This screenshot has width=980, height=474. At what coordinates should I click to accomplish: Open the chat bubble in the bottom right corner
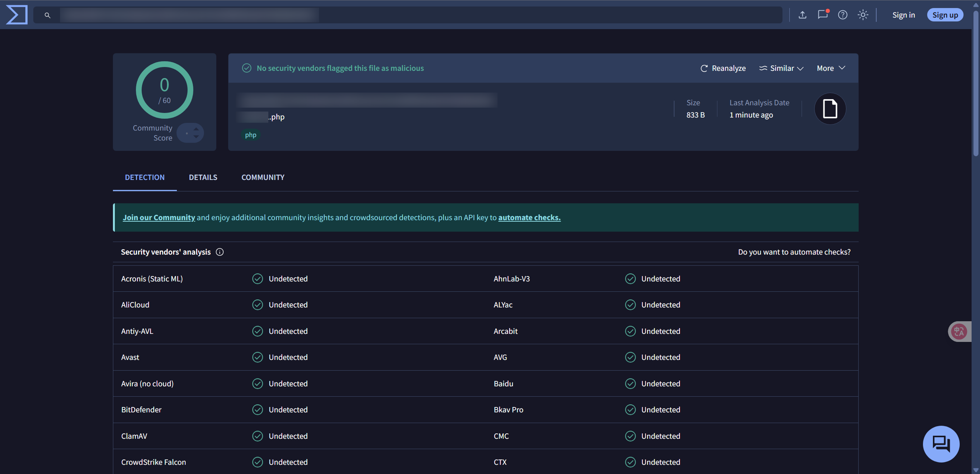pyautogui.click(x=941, y=444)
